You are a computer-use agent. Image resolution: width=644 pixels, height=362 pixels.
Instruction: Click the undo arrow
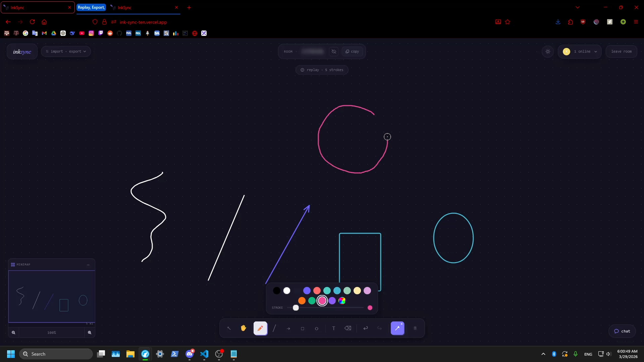click(366, 328)
